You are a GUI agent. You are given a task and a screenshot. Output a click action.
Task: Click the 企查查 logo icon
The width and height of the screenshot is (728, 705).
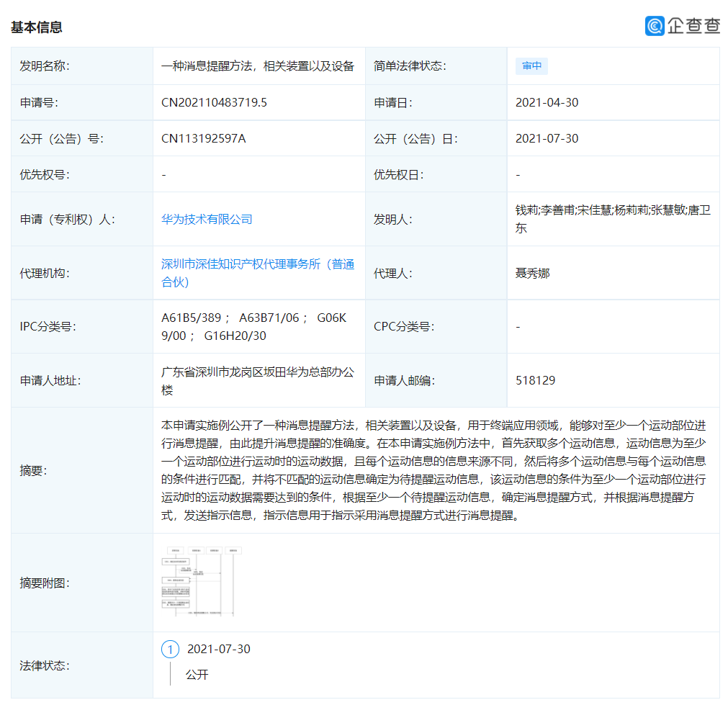click(x=655, y=25)
